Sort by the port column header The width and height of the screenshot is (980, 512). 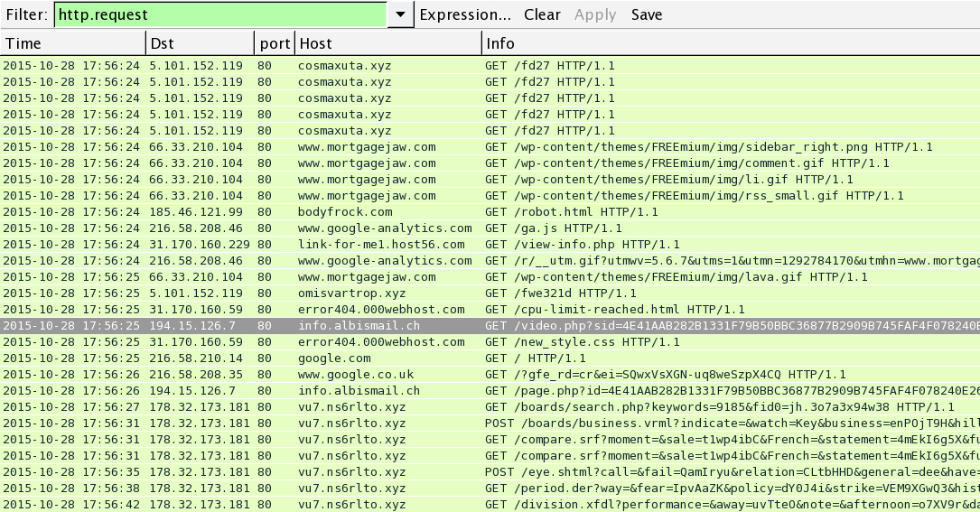tap(275, 43)
